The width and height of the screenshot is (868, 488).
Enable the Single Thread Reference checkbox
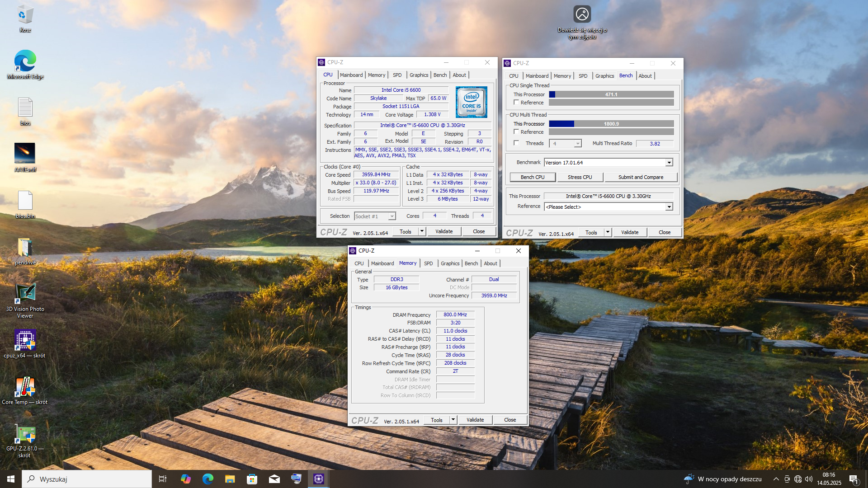(x=516, y=103)
